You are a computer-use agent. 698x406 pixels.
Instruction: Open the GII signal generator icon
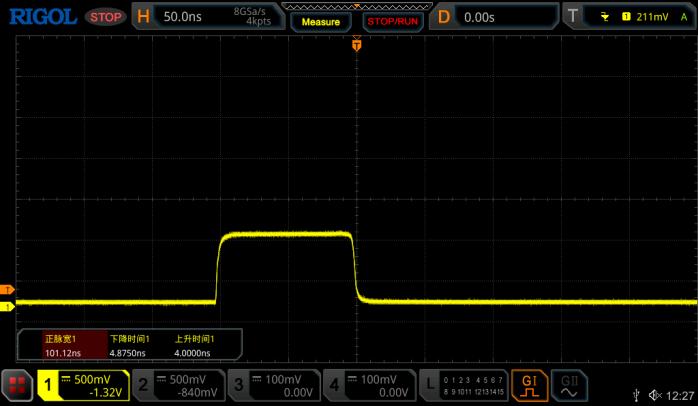[567, 385]
